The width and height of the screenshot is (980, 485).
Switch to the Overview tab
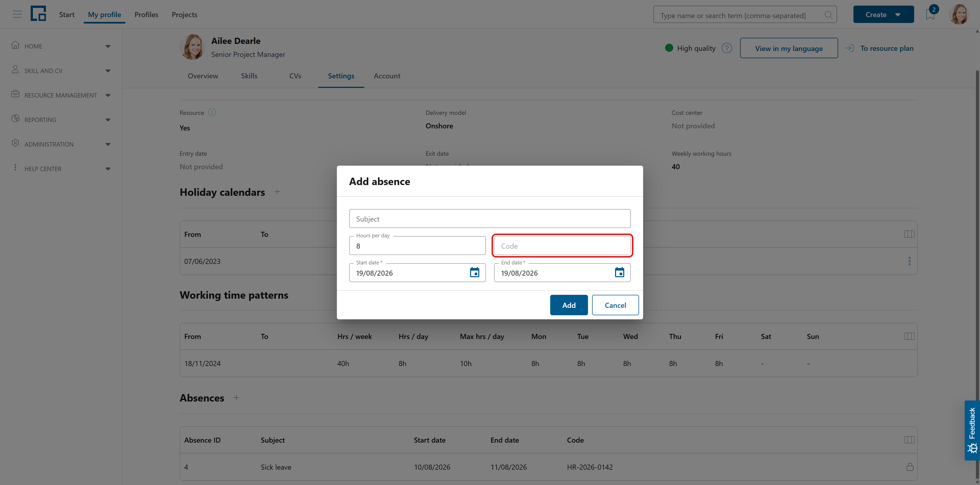(203, 76)
